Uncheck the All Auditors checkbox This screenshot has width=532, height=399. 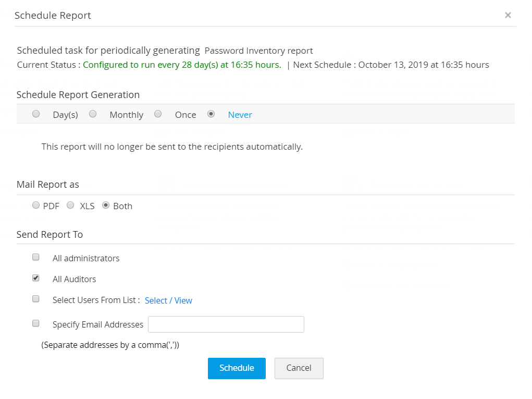[x=36, y=278]
